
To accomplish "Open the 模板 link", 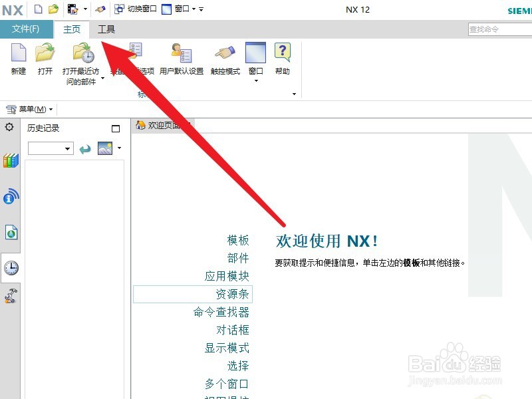I will point(238,240).
